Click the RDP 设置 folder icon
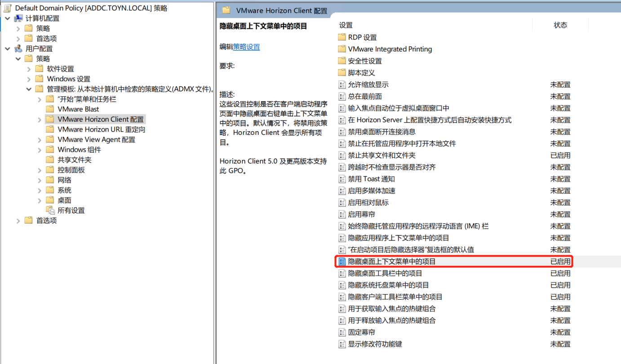621x364 pixels. point(342,37)
